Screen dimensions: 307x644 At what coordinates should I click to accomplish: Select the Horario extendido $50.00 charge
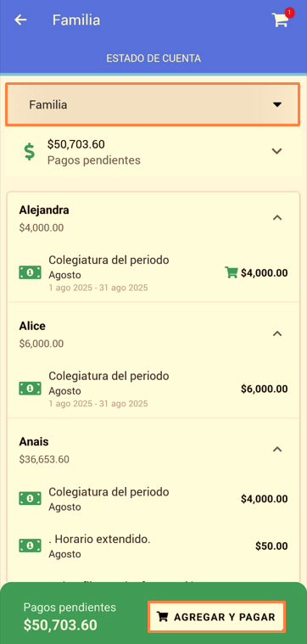[153, 546]
